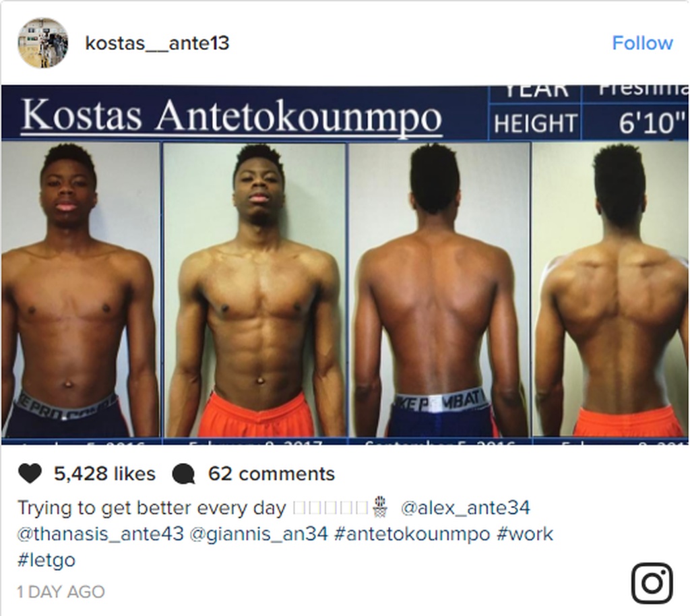Click the Instagram logo icon
Viewport: 690px width, 616px height.
(x=652, y=583)
